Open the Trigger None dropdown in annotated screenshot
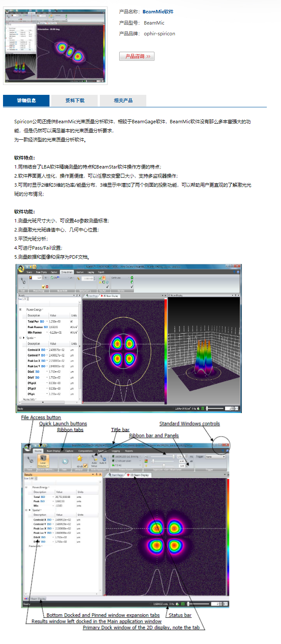The height and width of the screenshot is (644, 281). [x=215, y=456]
